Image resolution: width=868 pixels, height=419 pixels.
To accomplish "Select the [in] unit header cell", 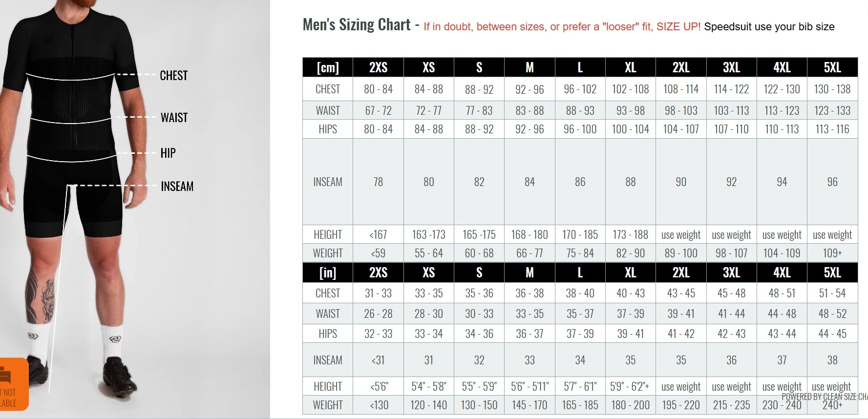I will (x=328, y=272).
